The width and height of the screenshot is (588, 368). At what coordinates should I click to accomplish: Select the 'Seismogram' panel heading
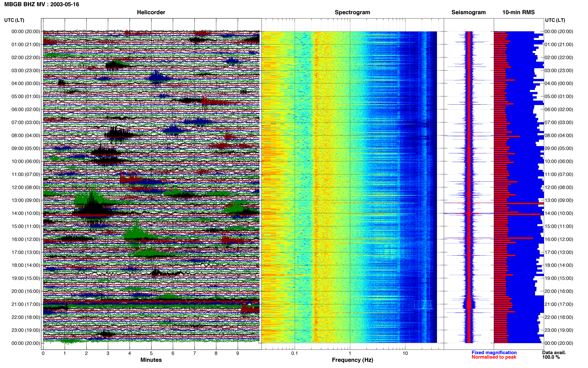[468, 12]
